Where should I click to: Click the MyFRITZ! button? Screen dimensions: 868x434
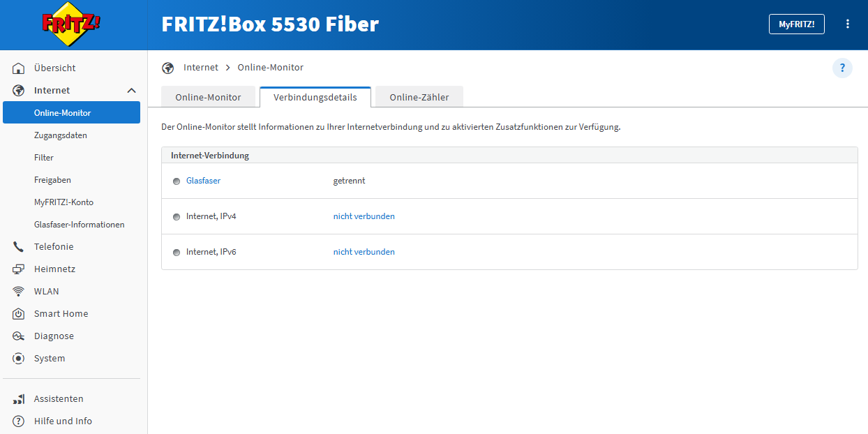[796, 24]
